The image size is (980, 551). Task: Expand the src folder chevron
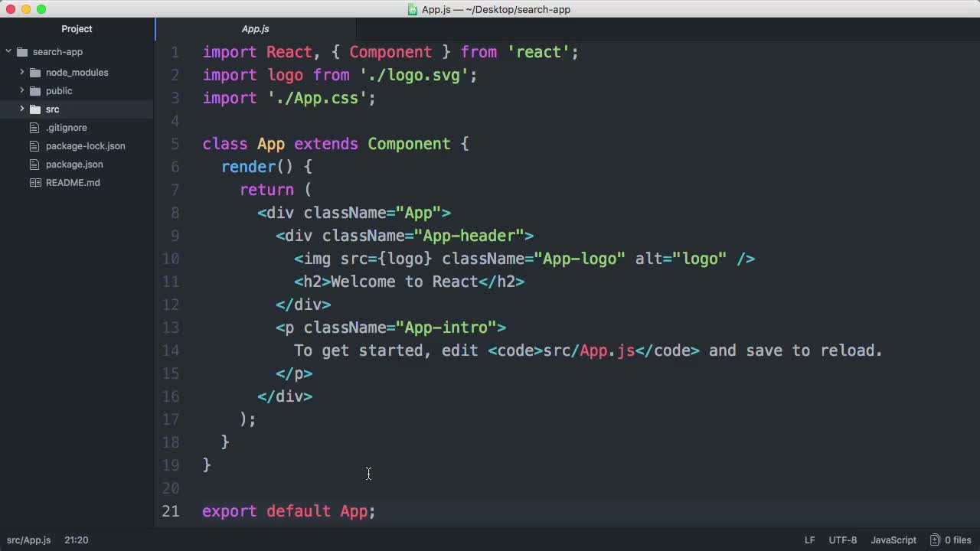coord(22,109)
